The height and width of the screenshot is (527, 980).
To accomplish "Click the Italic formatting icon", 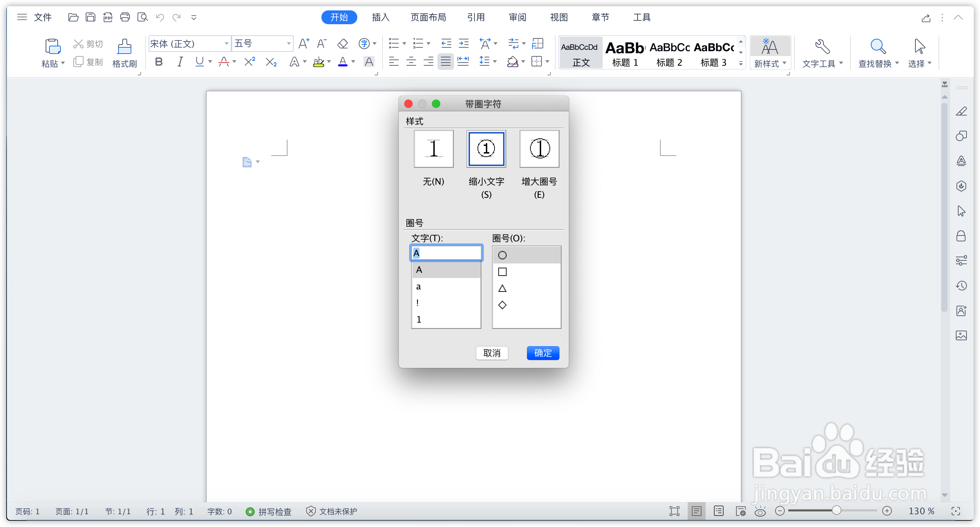I will tap(180, 62).
